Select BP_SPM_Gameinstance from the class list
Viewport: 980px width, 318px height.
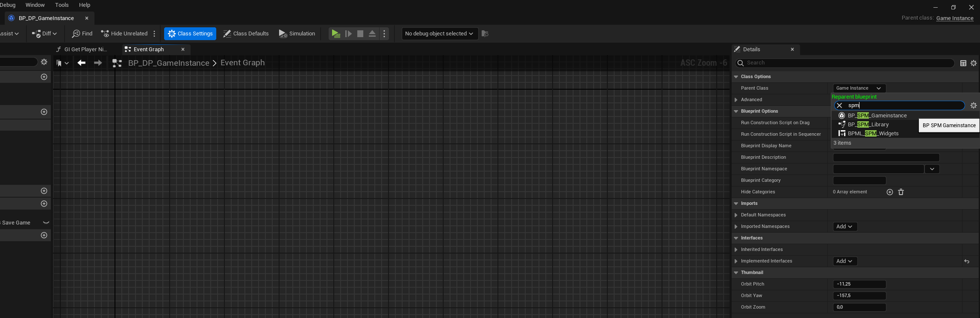point(877,116)
